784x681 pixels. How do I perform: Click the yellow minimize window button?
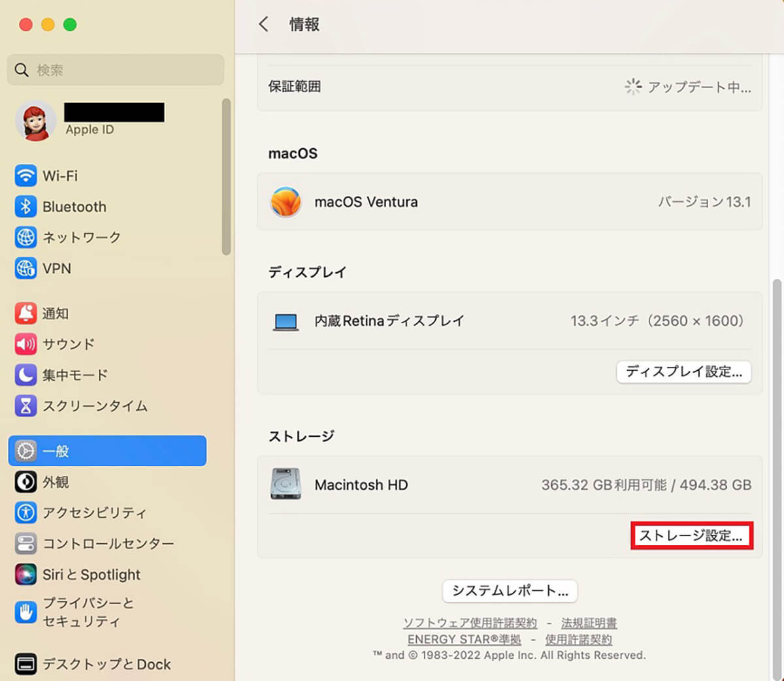pos(48,25)
